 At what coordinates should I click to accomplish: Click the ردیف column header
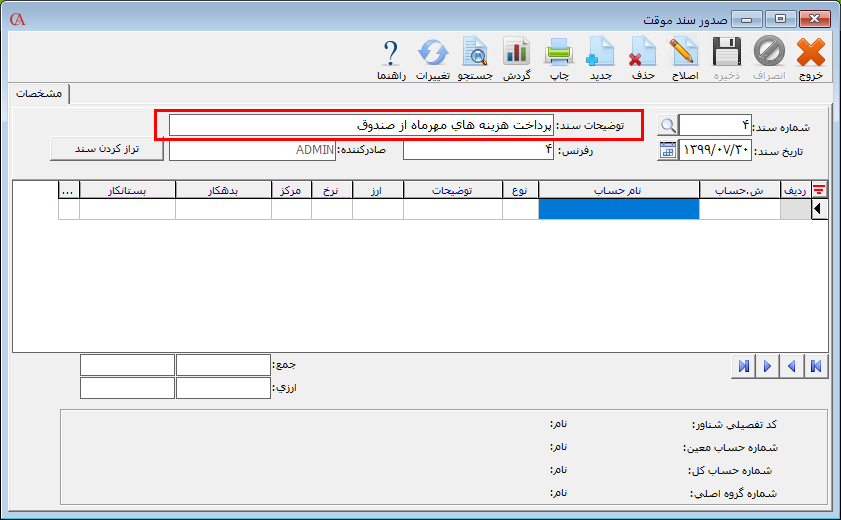click(x=795, y=190)
